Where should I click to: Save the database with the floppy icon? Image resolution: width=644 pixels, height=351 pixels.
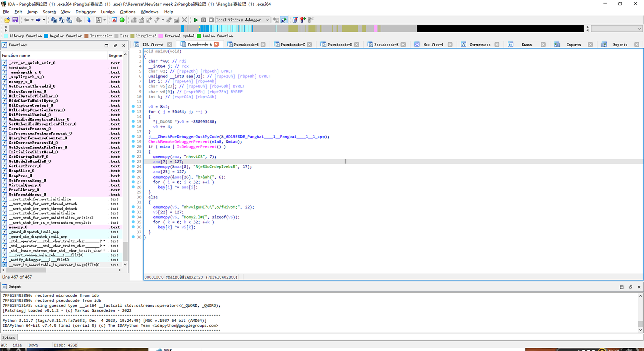point(15,20)
